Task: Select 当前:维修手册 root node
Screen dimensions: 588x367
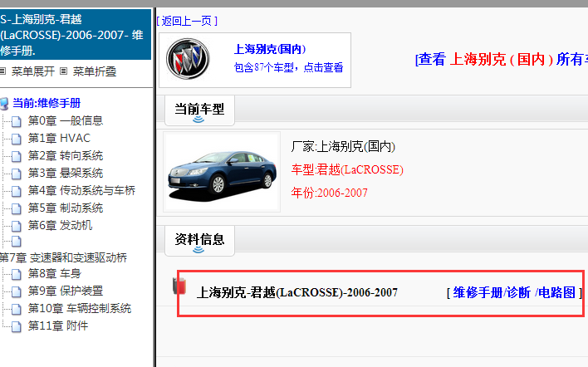Action: click(x=47, y=103)
